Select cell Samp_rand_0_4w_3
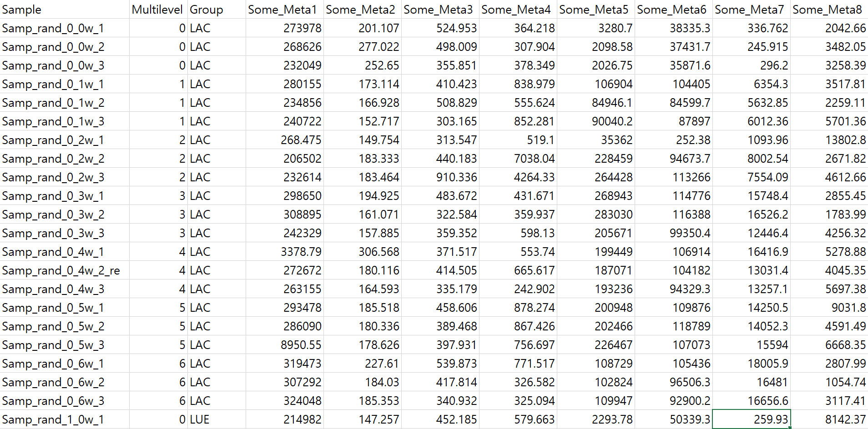Viewport: 868px width, 429px height. click(65, 289)
